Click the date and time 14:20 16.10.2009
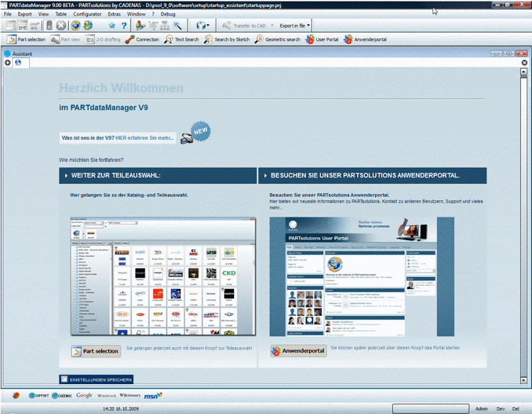The height and width of the screenshot is (414, 532). pos(121,408)
